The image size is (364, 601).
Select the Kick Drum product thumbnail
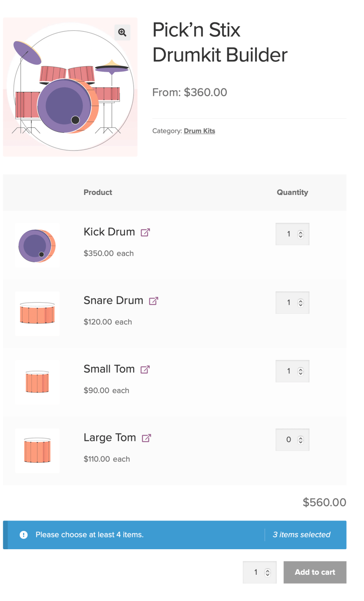tap(37, 245)
